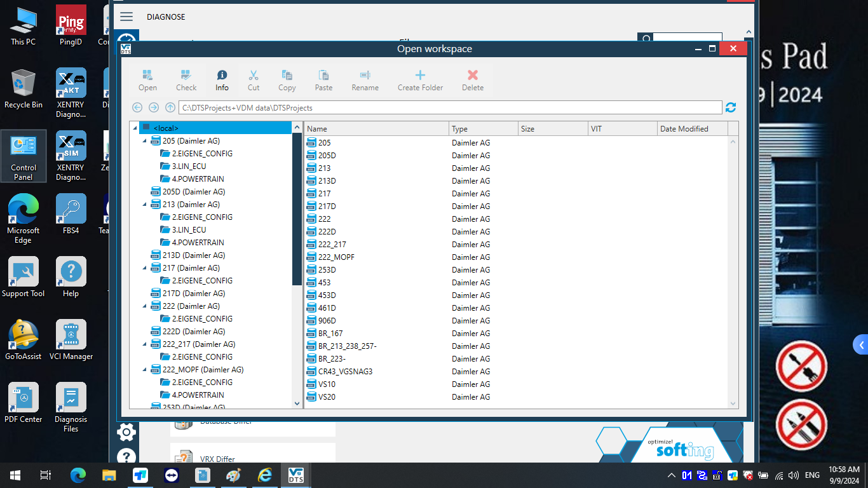Refresh the workspace list
The width and height of the screenshot is (868, 488).
click(730, 107)
